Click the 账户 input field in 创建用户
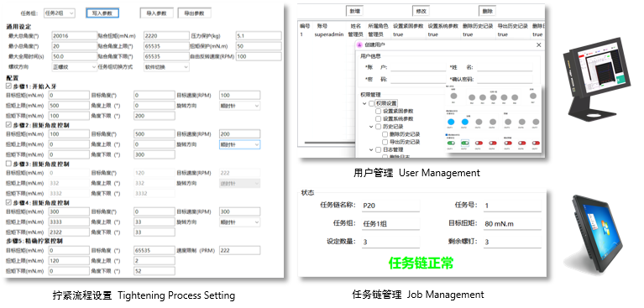 [417, 67]
